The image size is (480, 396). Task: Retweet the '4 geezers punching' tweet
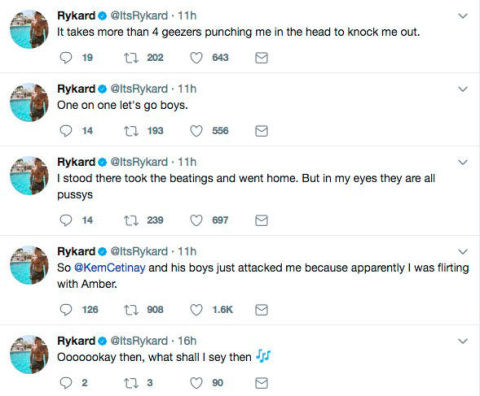pyautogui.click(x=131, y=58)
